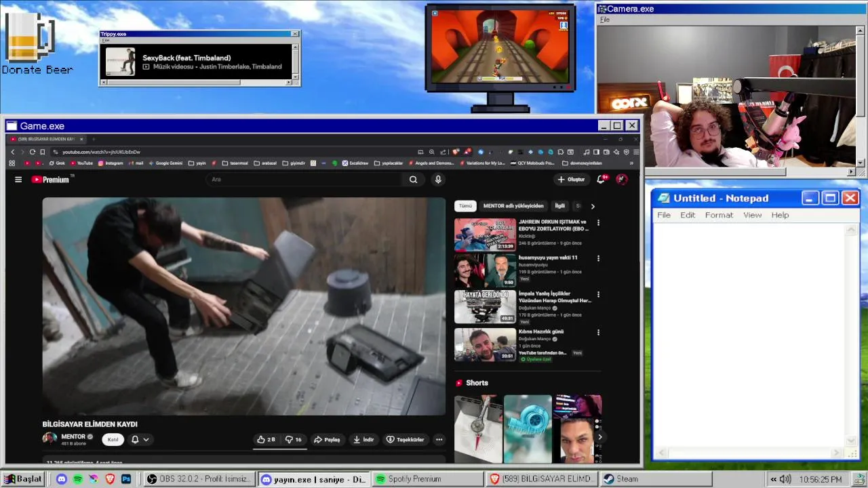Click system tray volume speaker icon
The height and width of the screenshot is (488, 868).
[785, 479]
